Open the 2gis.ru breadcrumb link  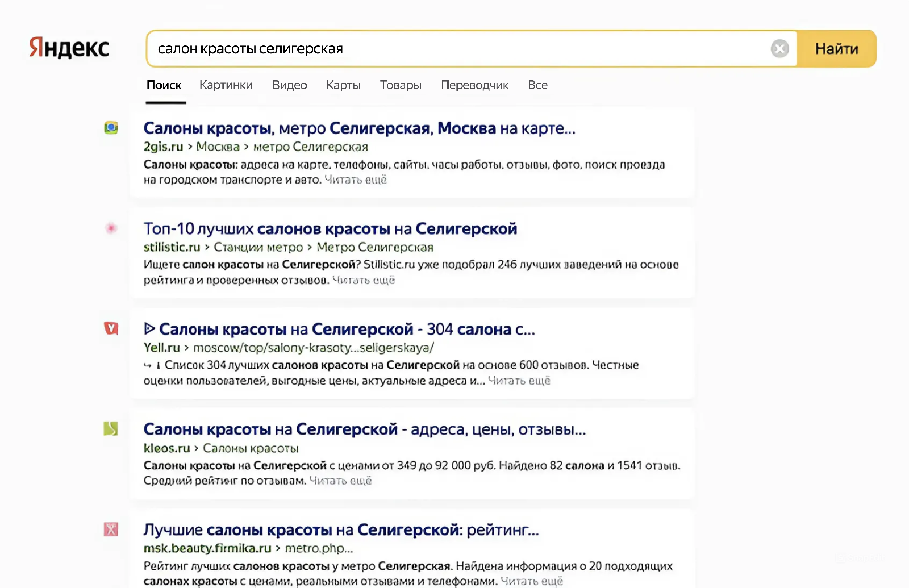163,147
